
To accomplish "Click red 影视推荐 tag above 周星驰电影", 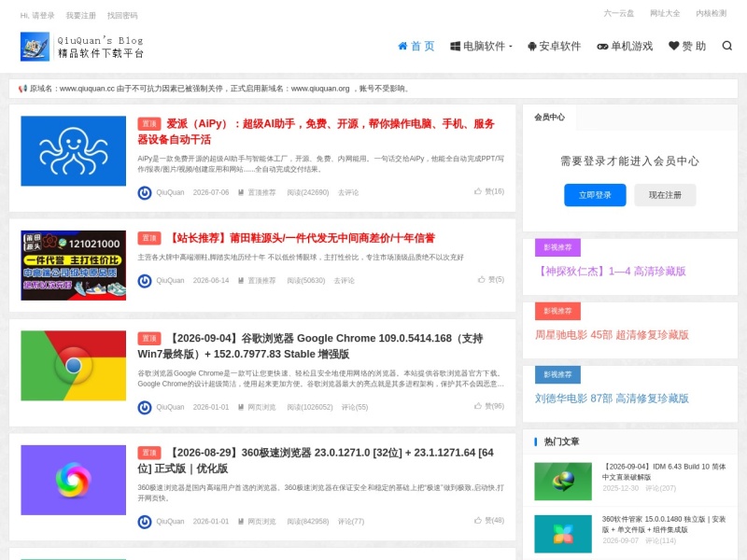I will (x=557, y=311).
